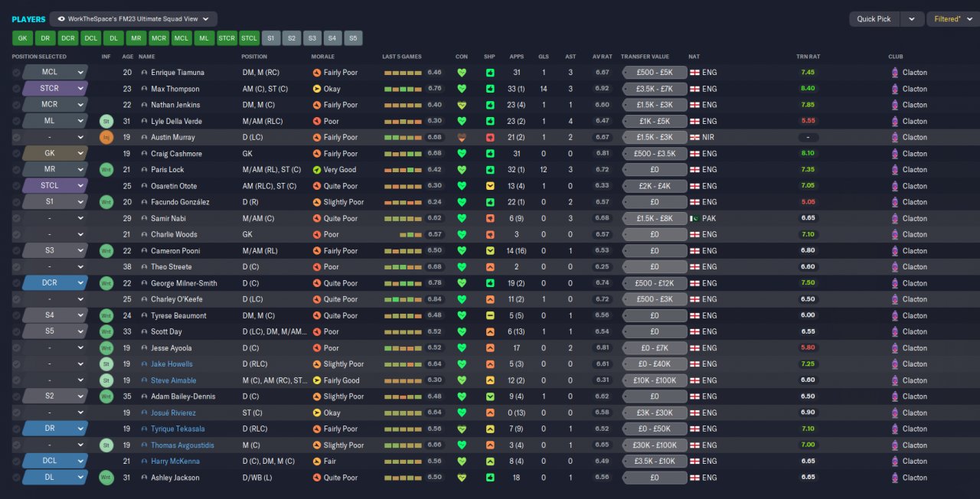Screen dimensions: 980x499
Task: Click the morale icon for Max Thompson (Okay)
Action: pyautogui.click(x=317, y=89)
